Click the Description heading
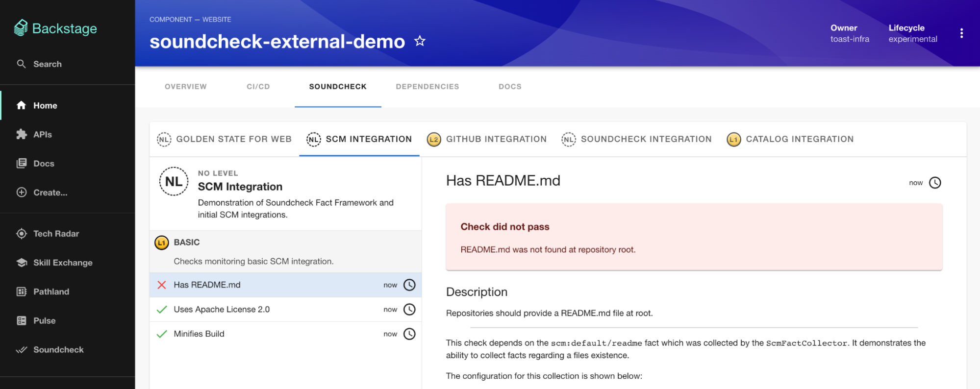The height and width of the screenshot is (389, 980). coord(477,292)
